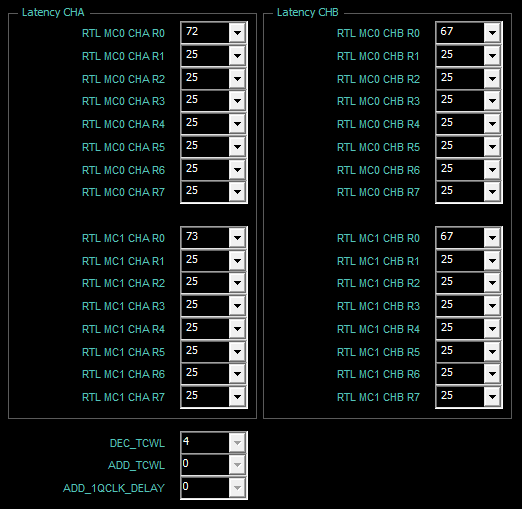
Task: Open the RTL MC1 CHB R2 dropdown
Action: click(492, 283)
